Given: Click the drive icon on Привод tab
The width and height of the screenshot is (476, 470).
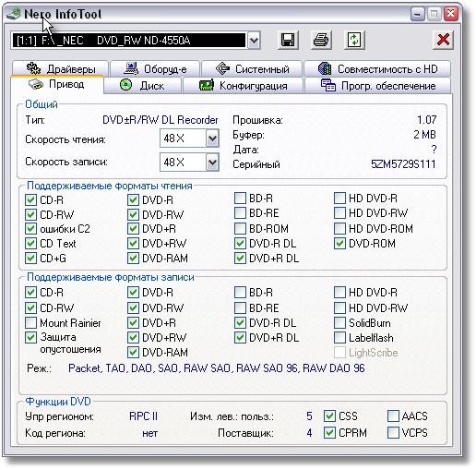Looking at the screenshot, I should click(36, 84).
